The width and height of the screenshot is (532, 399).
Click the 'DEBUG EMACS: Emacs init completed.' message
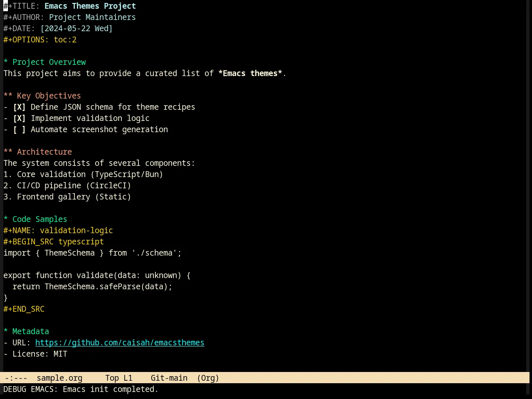[81, 389]
